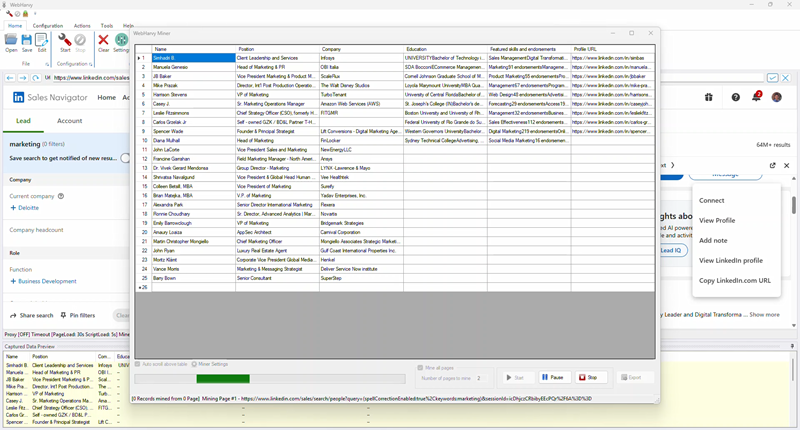Click the Number of pages to mine field
This screenshot has width=800, height=430.
(x=482, y=378)
